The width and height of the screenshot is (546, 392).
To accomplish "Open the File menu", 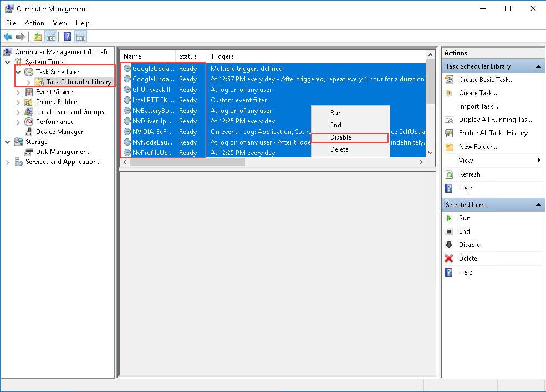I will click(11, 23).
